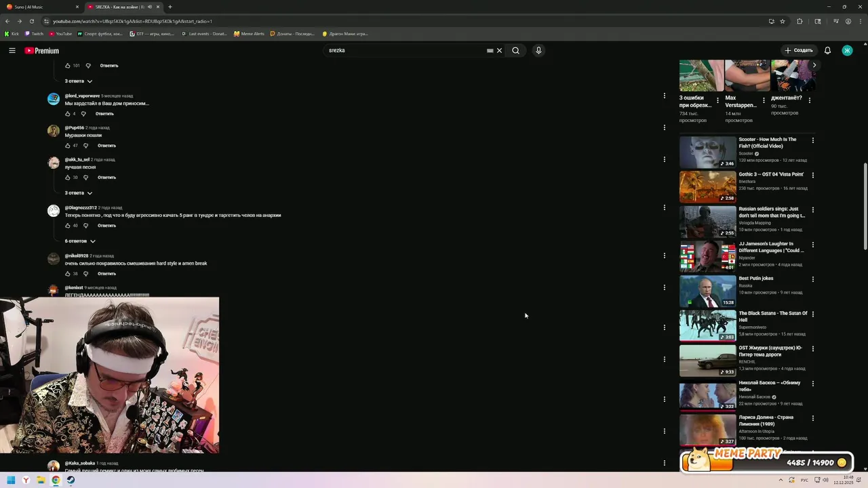
Task: Click the browser address bar URL
Action: pos(132,21)
